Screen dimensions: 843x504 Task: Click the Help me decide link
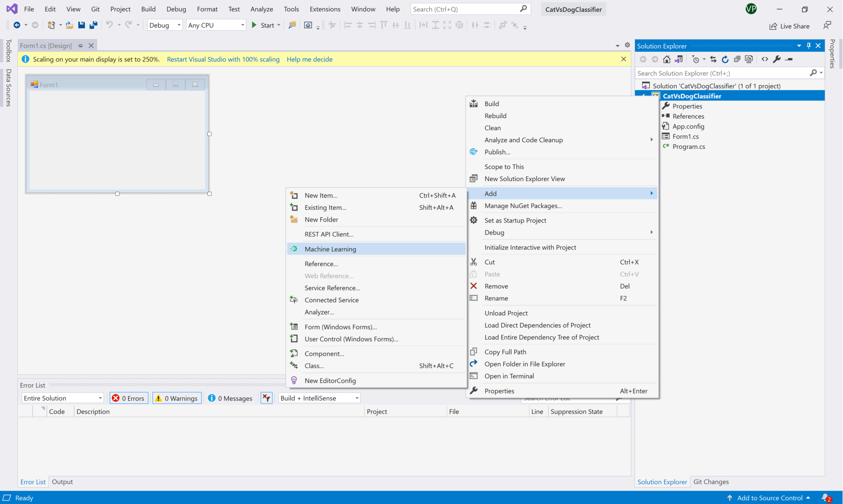pos(310,59)
